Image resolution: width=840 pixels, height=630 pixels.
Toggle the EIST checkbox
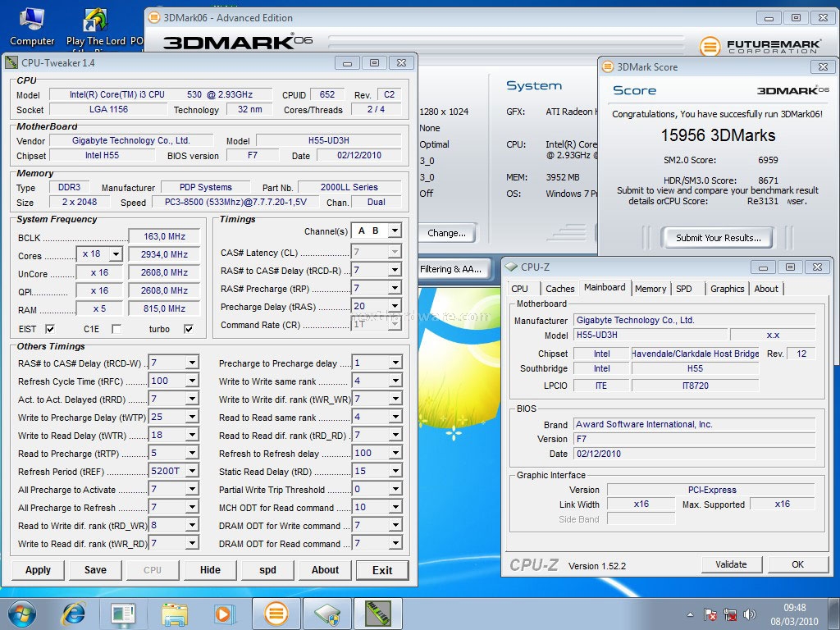coord(50,329)
